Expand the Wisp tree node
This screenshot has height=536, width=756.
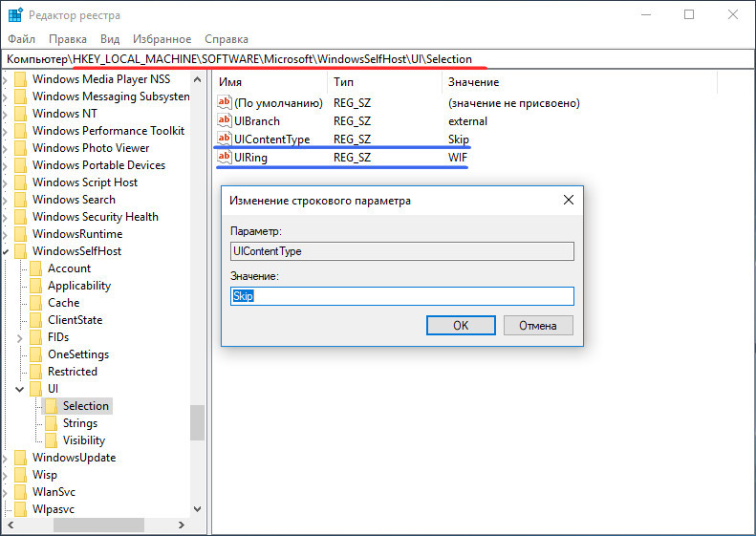(x=6, y=475)
